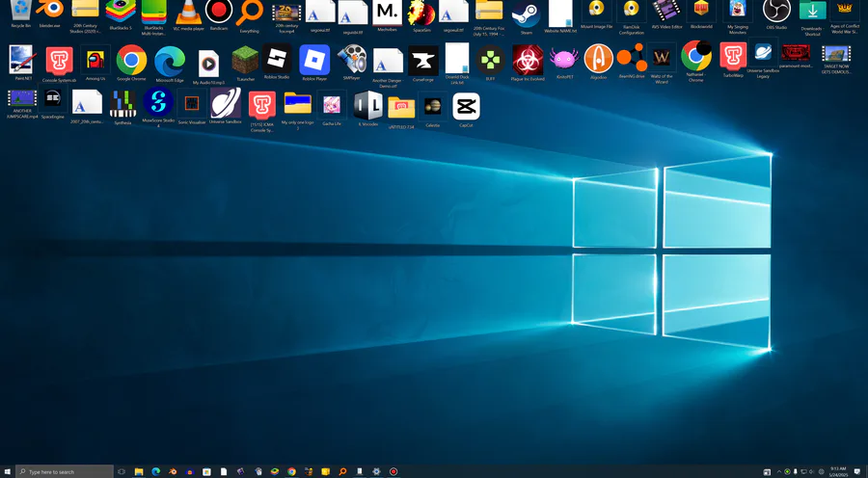Select the Algodoo desktop shortcut
The height and width of the screenshot is (478, 868).
pos(598,61)
